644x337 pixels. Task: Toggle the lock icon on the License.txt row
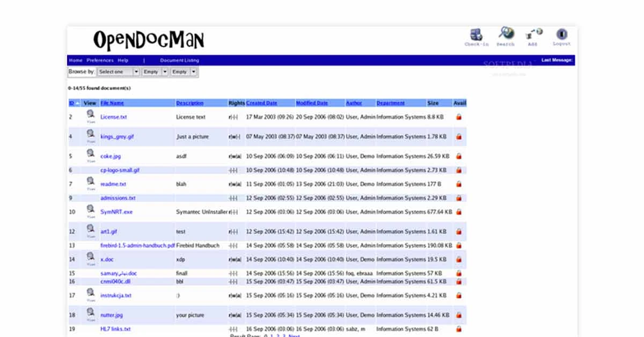click(x=459, y=116)
